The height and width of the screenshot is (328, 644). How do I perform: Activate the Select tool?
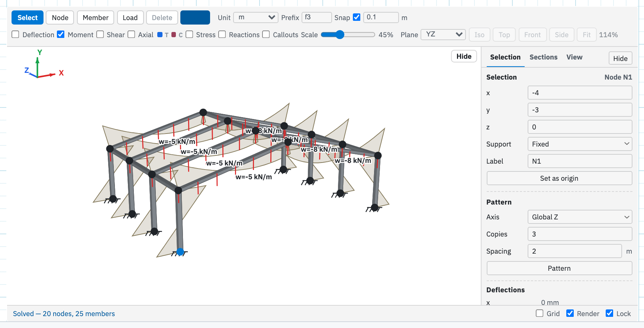28,17
